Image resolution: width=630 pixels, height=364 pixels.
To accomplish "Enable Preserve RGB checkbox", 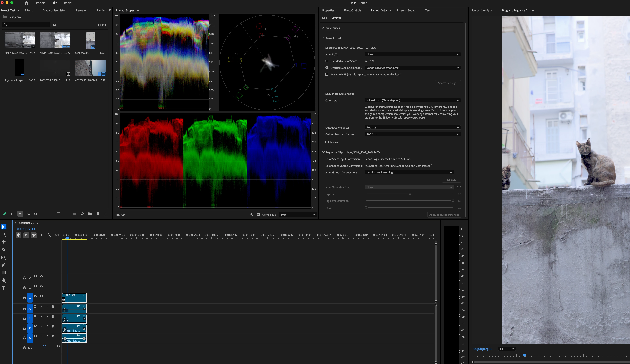I will click(327, 75).
